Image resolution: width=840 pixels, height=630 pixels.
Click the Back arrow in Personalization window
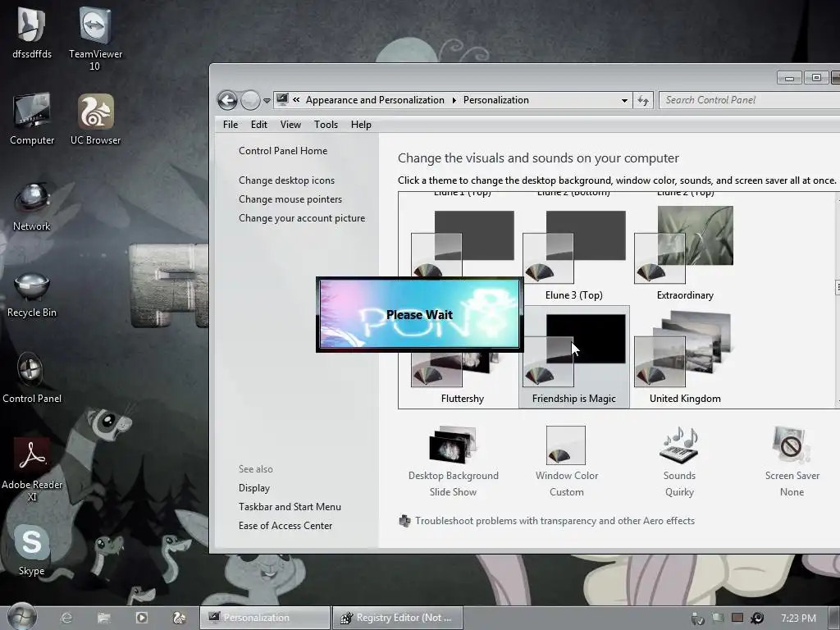pos(227,100)
